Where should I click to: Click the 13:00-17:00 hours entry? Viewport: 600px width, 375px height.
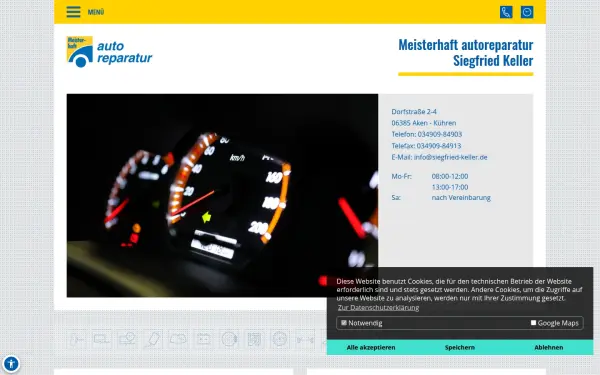click(x=450, y=187)
